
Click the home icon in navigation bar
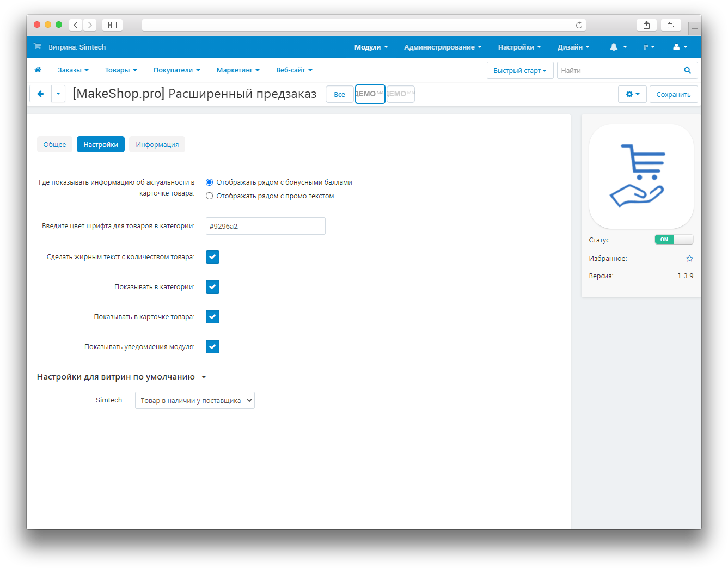point(38,70)
